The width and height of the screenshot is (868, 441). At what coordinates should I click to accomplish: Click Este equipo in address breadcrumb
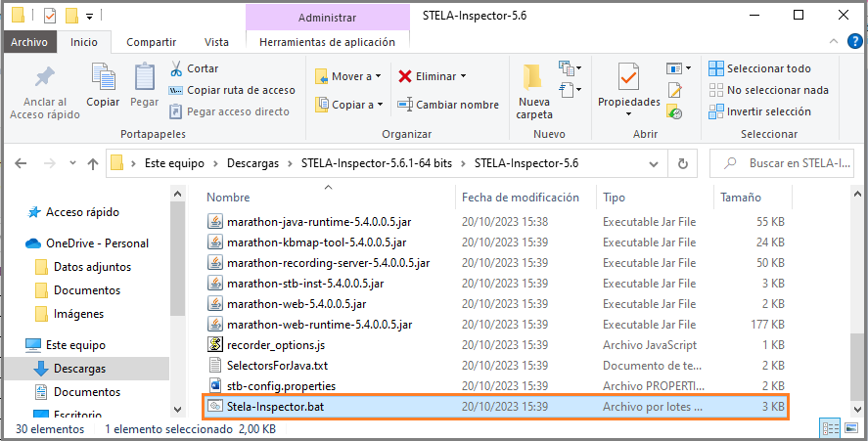click(x=174, y=163)
